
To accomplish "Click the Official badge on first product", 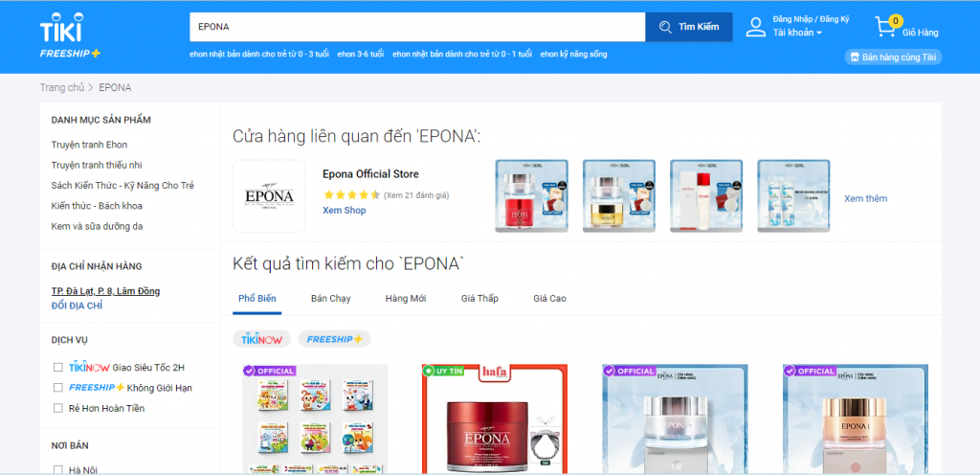I will point(269,371).
